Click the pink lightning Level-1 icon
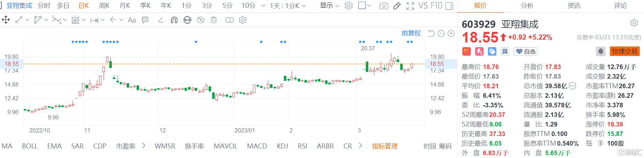644x158 pixels. [x=479, y=51]
